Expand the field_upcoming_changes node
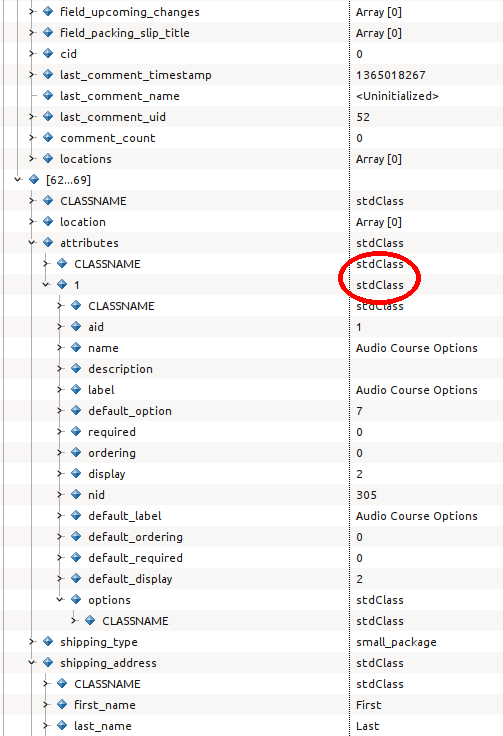 [32, 11]
